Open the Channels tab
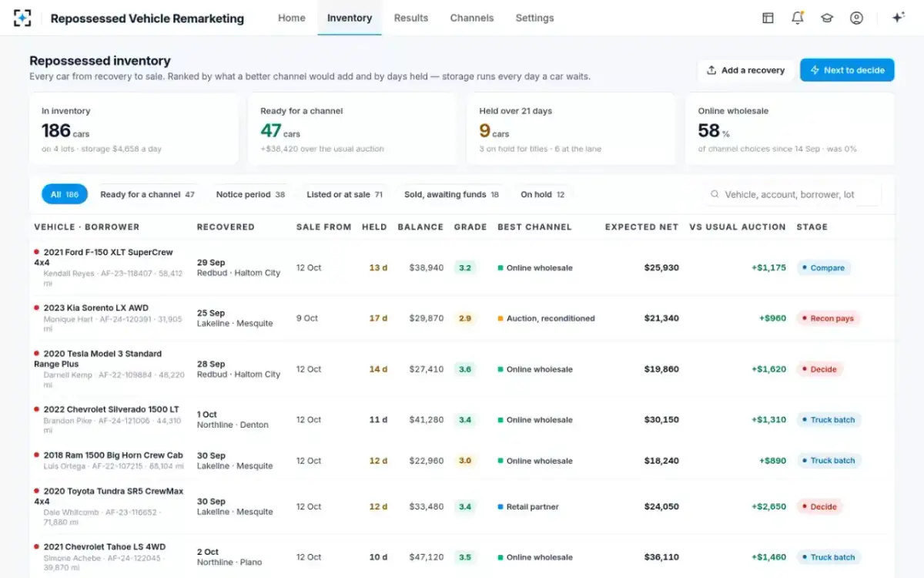 click(x=472, y=18)
